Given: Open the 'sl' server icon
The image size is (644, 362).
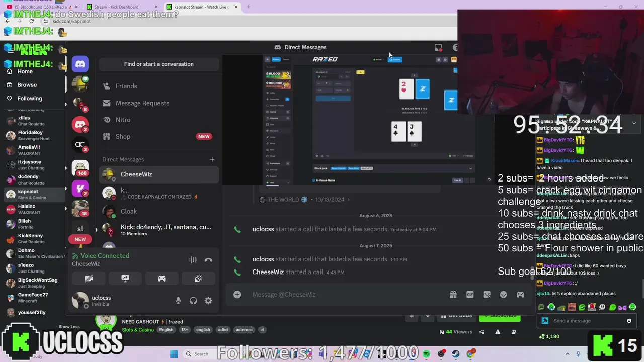Looking at the screenshot, I should tap(80, 228).
